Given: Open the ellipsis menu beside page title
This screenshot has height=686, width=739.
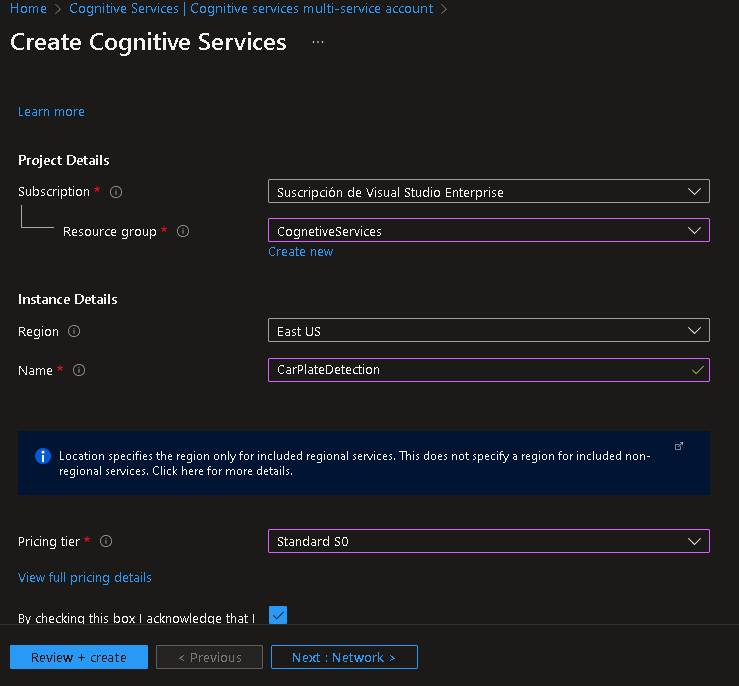Looking at the screenshot, I should coord(318,42).
